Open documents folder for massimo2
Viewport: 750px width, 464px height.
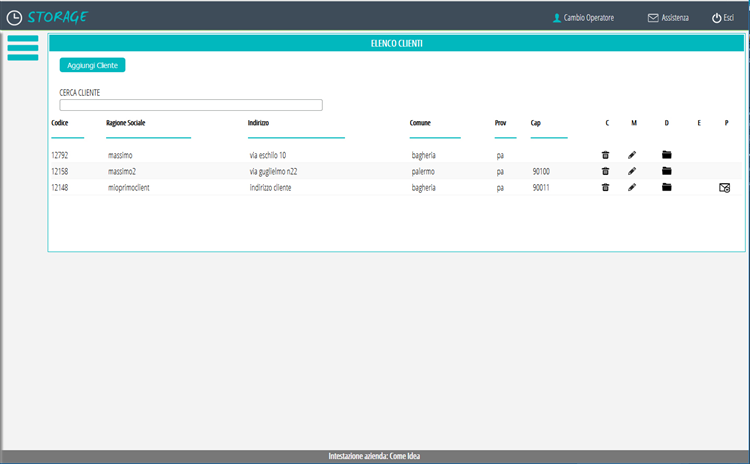coord(667,171)
